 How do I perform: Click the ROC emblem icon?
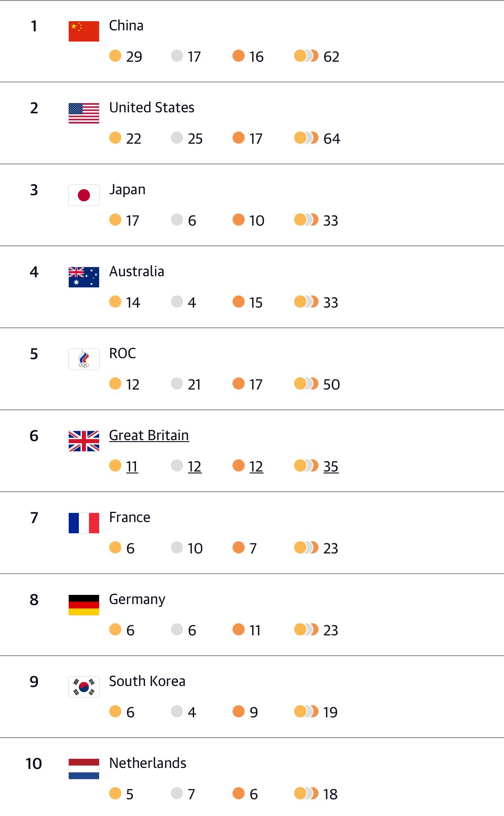click(x=84, y=359)
